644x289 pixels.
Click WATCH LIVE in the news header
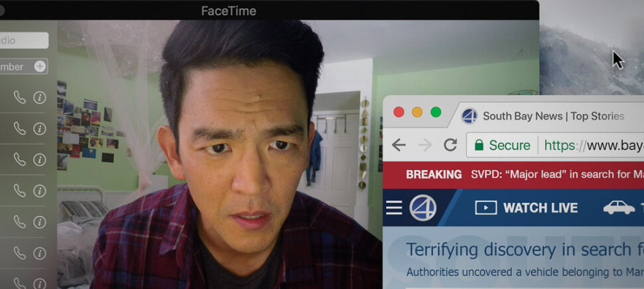(527, 208)
